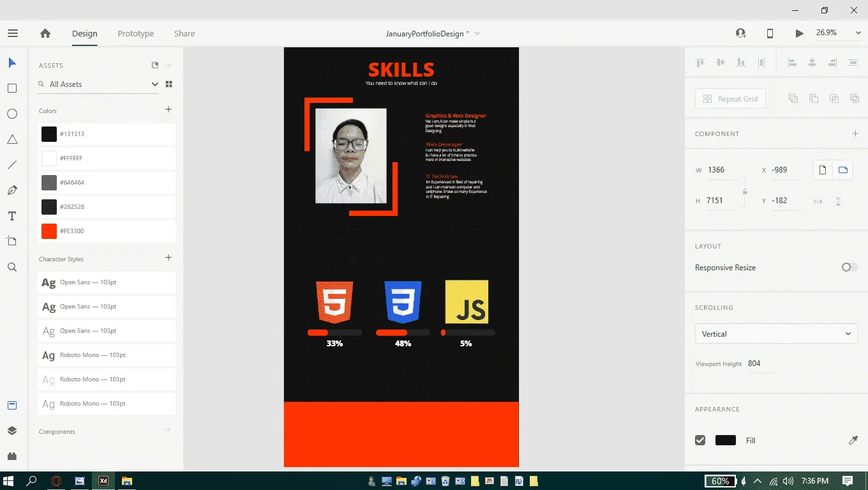The image size is (868, 490).
Task: Align selection to bottom
Action: coord(741,63)
